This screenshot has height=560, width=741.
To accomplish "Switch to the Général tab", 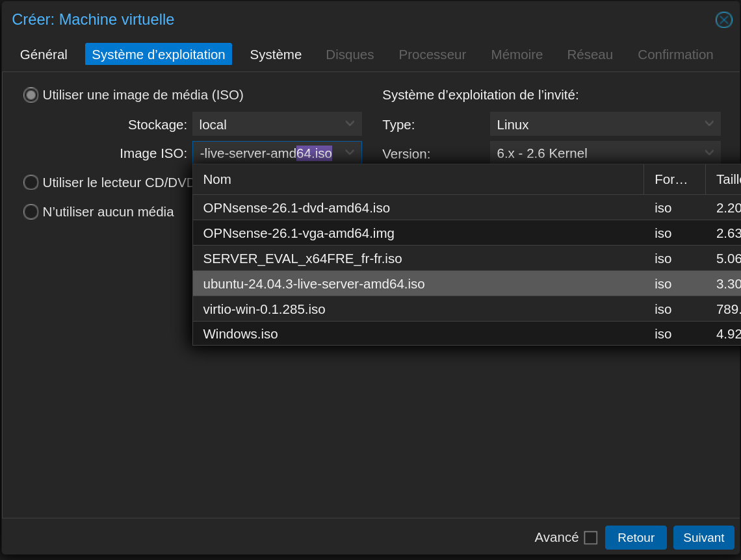I will (x=44, y=55).
